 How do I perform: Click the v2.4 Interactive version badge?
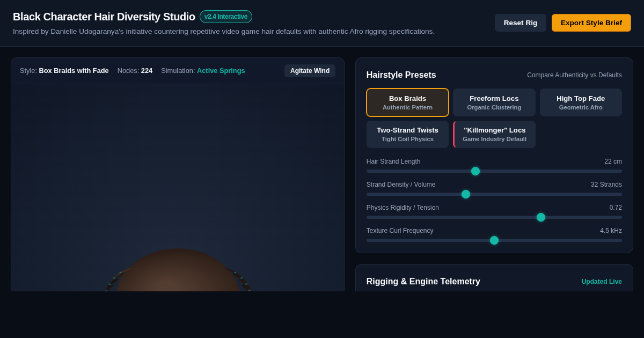[x=226, y=17]
